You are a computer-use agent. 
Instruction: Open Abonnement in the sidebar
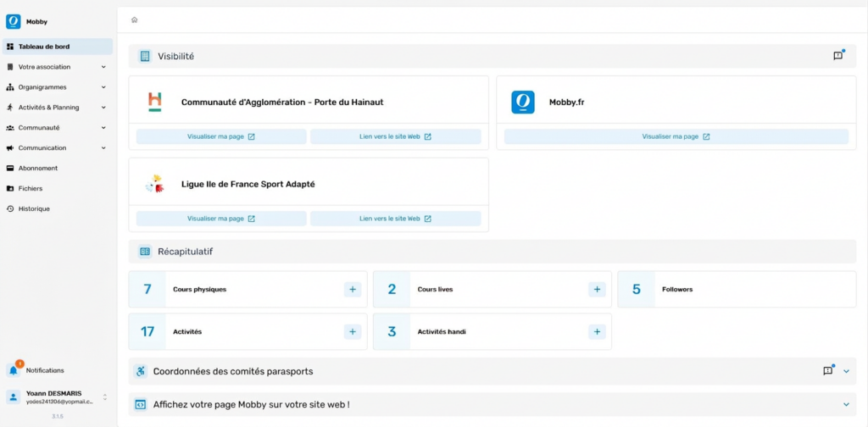(x=38, y=169)
